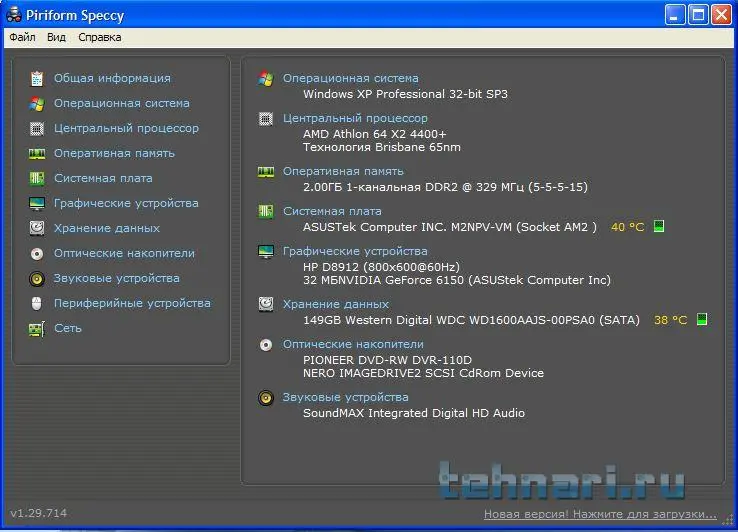Click the Графические устройства summary heading link
738x532 pixels.
point(355,251)
